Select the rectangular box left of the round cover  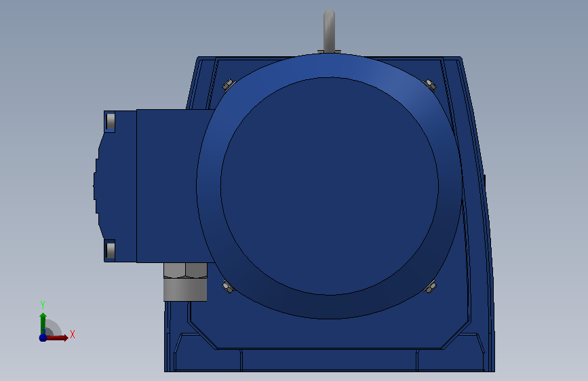pos(169,186)
